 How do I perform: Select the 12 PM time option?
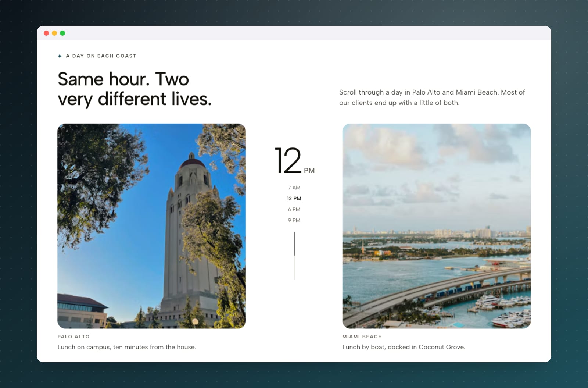click(294, 199)
